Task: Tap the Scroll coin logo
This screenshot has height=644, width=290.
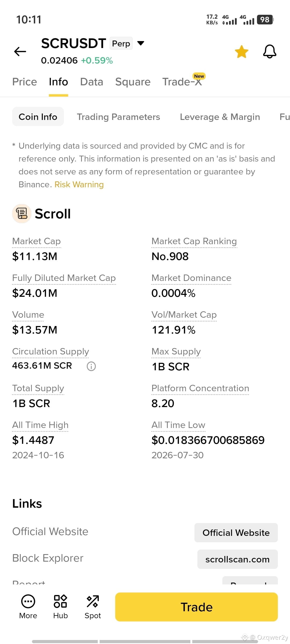Action: [22, 214]
